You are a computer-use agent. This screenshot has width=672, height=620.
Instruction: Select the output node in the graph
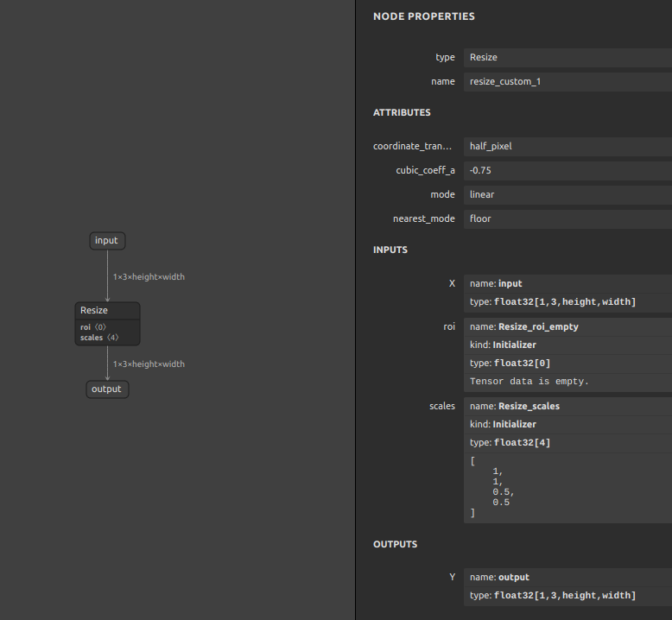click(x=107, y=389)
